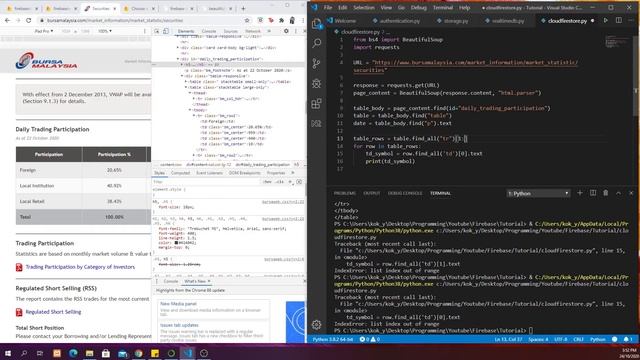Split the VS Code editor right
Image resolution: width=640 pixels, height=360 pixels.
[x=619, y=20]
